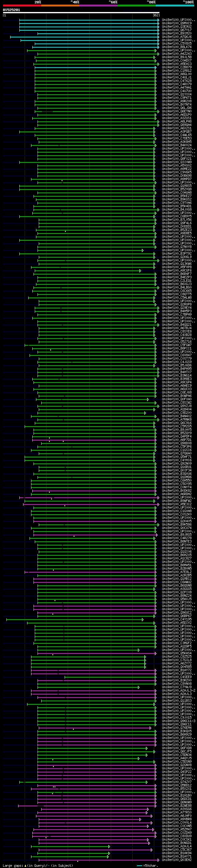Select UniRef100_Q2K405 label

[177, 521]
